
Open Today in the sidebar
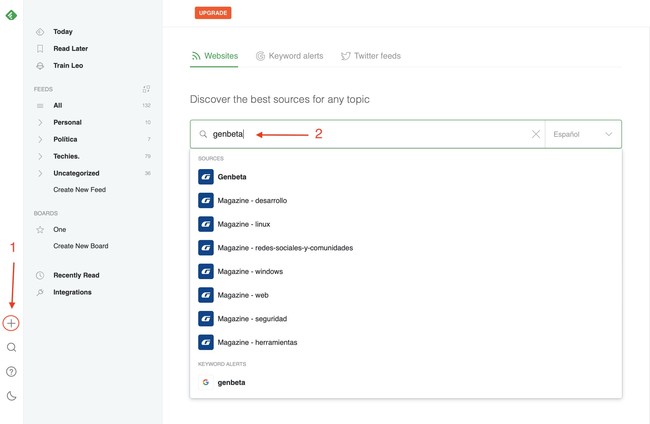pos(63,32)
